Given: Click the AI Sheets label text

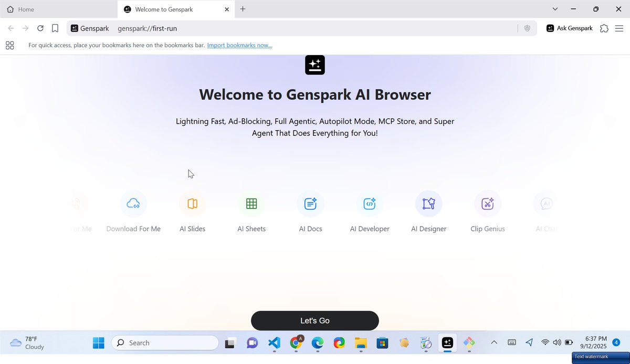Looking at the screenshot, I should click(251, 229).
